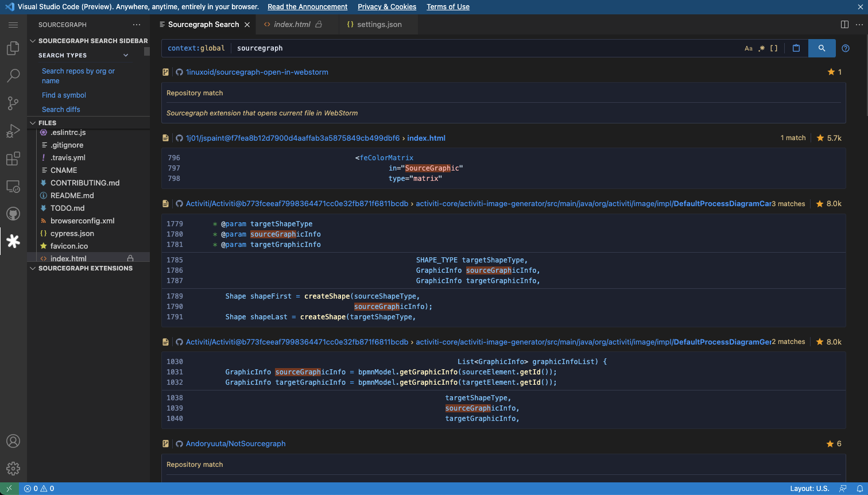The height and width of the screenshot is (495, 868).
Task: Switch to the index.html tab
Action: (x=292, y=25)
